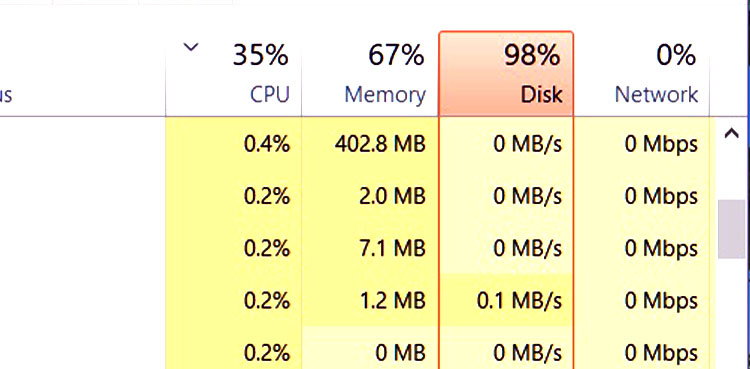Screen dimensions: 750x369
Task: Click the partially visible Status column header
Action: pos(6,94)
